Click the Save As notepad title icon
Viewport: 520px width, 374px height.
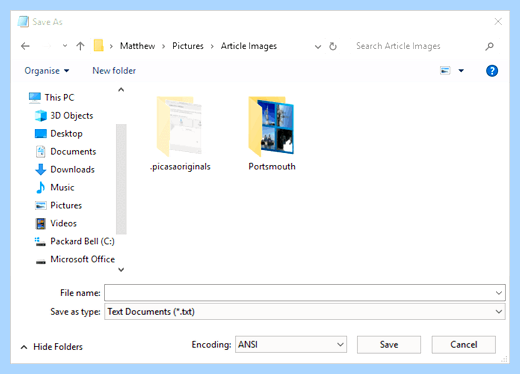23,22
